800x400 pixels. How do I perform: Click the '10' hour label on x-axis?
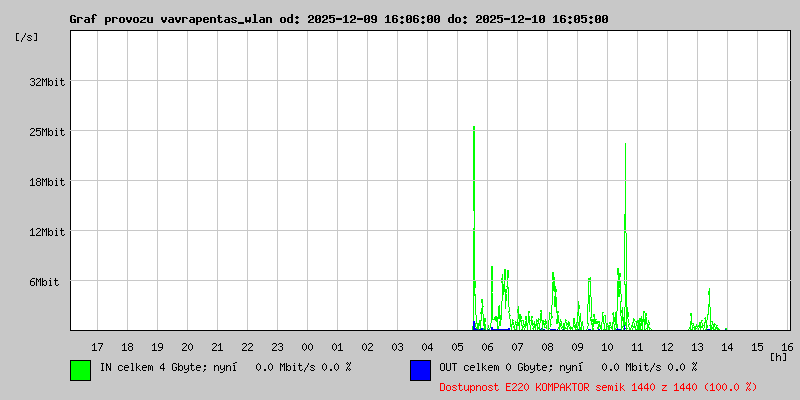click(x=607, y=347)
